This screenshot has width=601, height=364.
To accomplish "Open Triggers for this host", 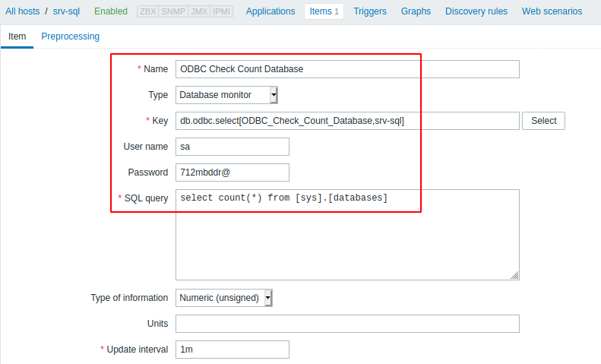I will coord(370,11).
